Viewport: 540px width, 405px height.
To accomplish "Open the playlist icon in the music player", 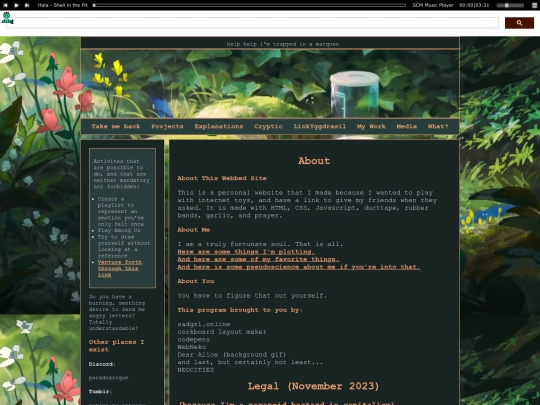I will click(x=534, y=5).
